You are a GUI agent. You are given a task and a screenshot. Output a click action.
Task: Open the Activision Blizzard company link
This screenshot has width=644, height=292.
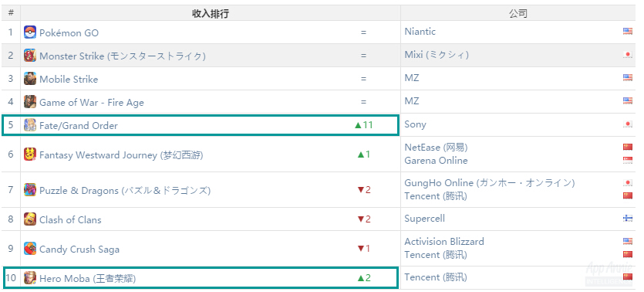[444, 242]
